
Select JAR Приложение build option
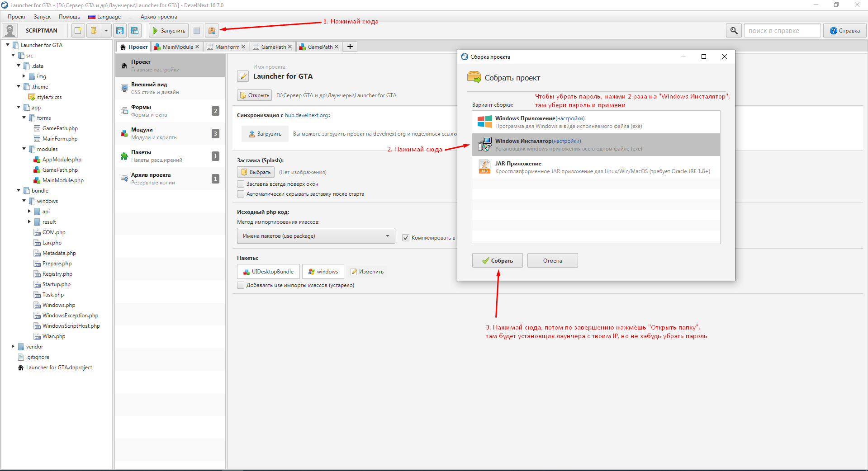pyautogui.click(x=596, y=167)
